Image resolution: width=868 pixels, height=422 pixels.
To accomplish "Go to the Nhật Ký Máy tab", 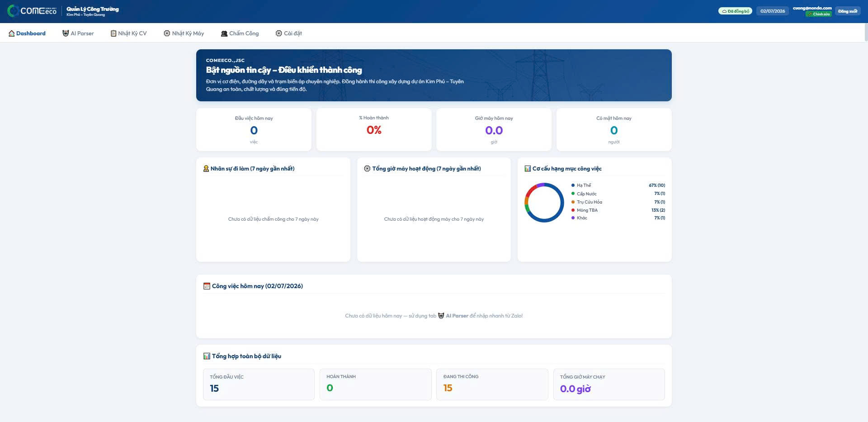I will click(184, 33).
